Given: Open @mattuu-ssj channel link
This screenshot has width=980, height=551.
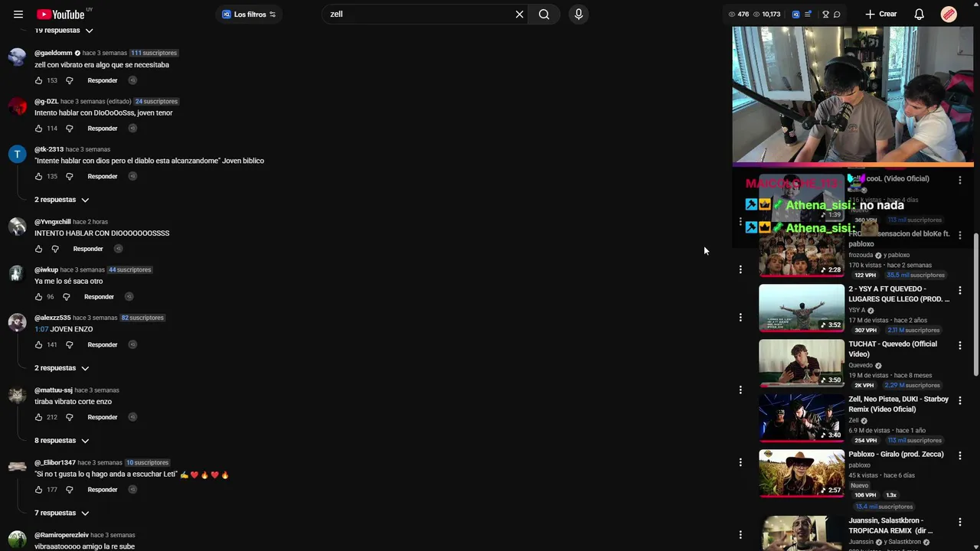Looking at the screenshot, I should pos(54,390).
